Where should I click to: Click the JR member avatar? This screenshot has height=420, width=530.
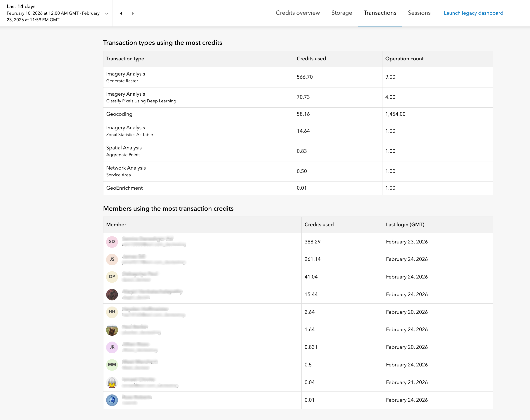112,347
